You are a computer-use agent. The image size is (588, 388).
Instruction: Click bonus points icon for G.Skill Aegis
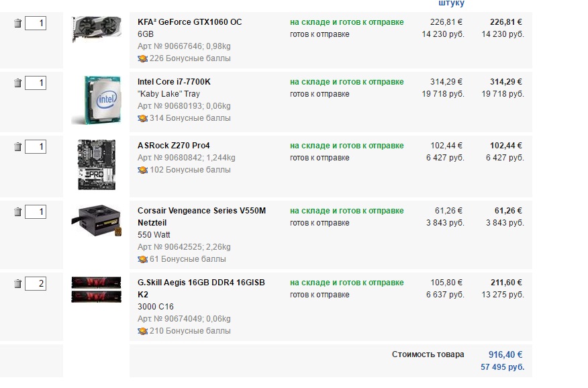coord(142,332)
